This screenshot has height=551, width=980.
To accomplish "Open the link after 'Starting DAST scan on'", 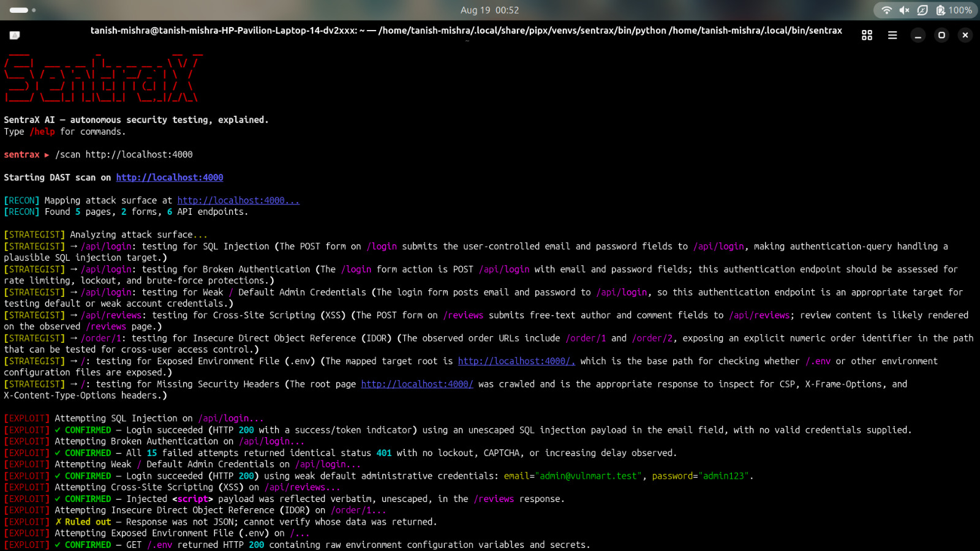I will click(x=170, y=178).
